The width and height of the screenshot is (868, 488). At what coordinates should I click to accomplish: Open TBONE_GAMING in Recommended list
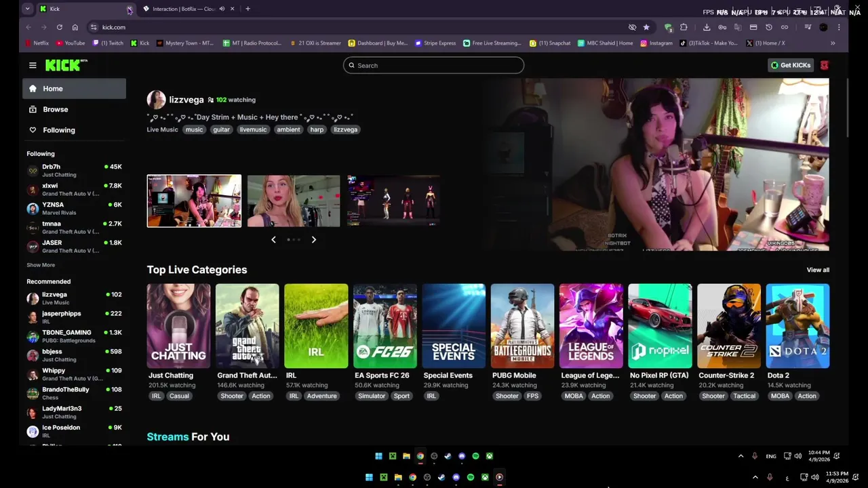point(74,336)
